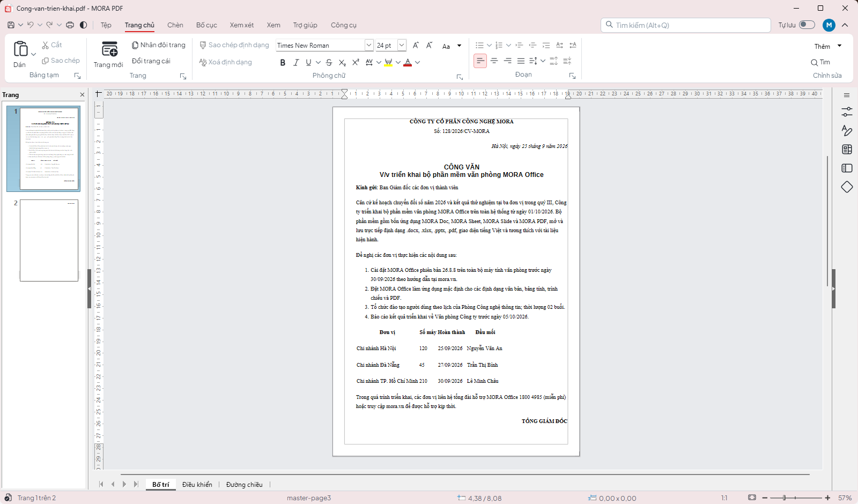This screenshot has height=504, width=858.
Task: Open the Chèn ribbon tab
Action: [175, 25]
